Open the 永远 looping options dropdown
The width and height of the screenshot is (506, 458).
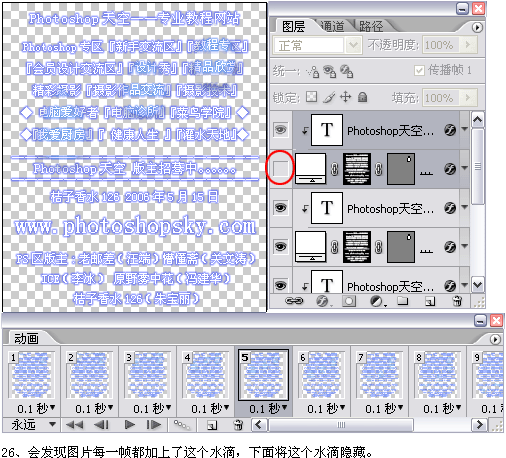point(33,425)
